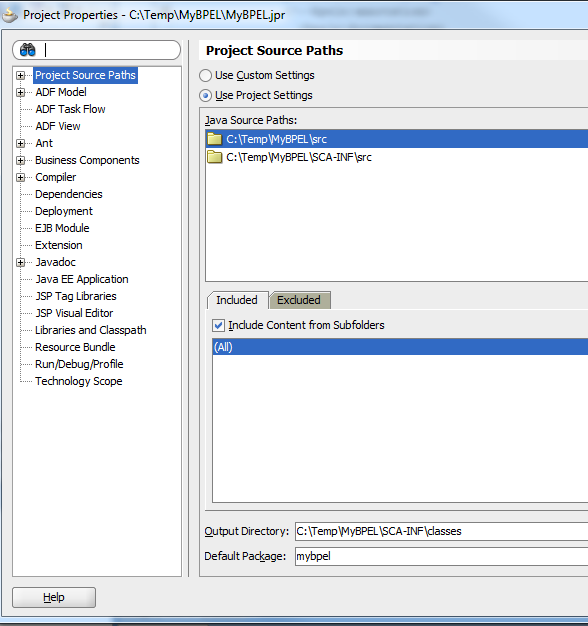Click the Output Directory text field
588x626 pixels.
coord(441,531)
